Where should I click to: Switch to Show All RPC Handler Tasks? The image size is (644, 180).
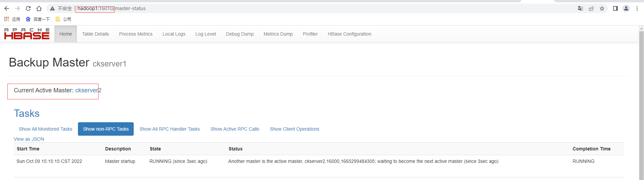pos(170,129)
